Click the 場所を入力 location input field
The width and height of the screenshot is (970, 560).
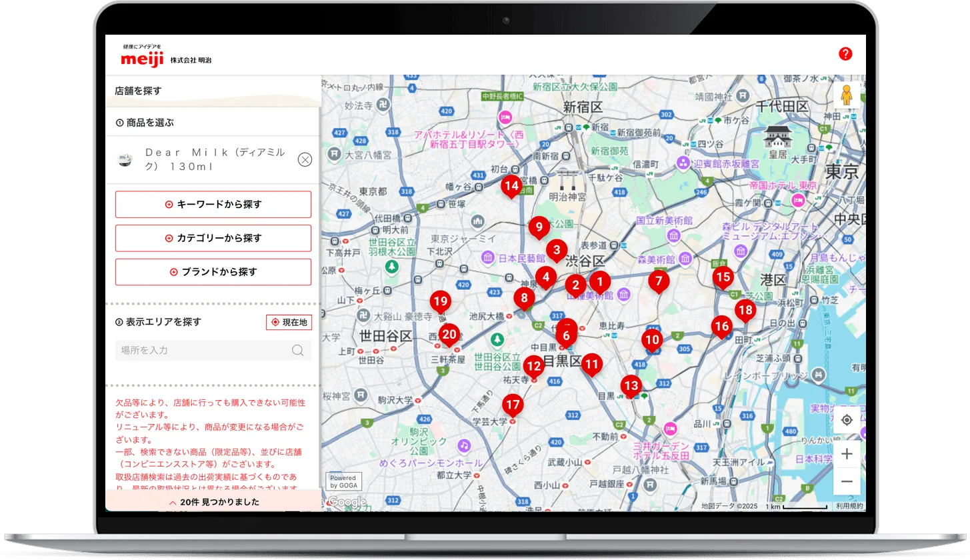point(203,351)
